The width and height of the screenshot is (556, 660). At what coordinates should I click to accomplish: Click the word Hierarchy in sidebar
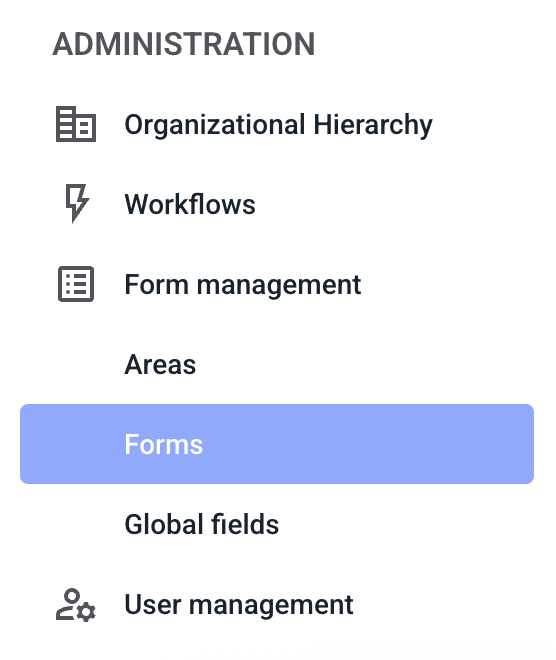(372, 125)
